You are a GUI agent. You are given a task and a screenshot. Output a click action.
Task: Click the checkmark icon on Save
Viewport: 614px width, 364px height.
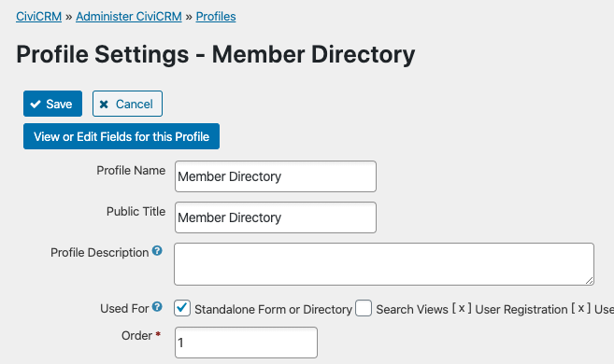point(36,104)
